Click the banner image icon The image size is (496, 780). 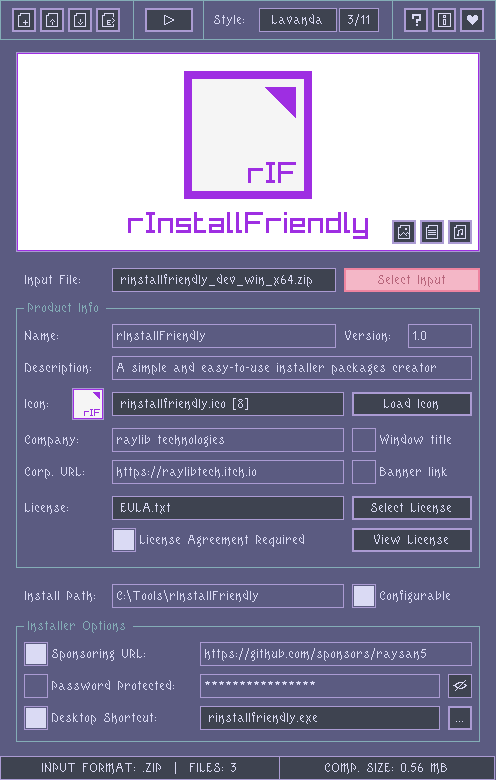pyautogui.click(x=404, y=232)
